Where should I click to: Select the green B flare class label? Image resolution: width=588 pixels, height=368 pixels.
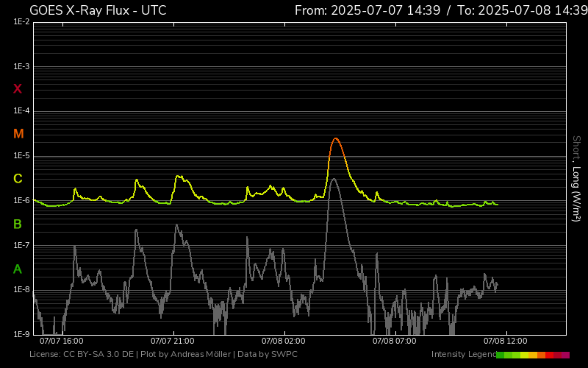point(18,224)
